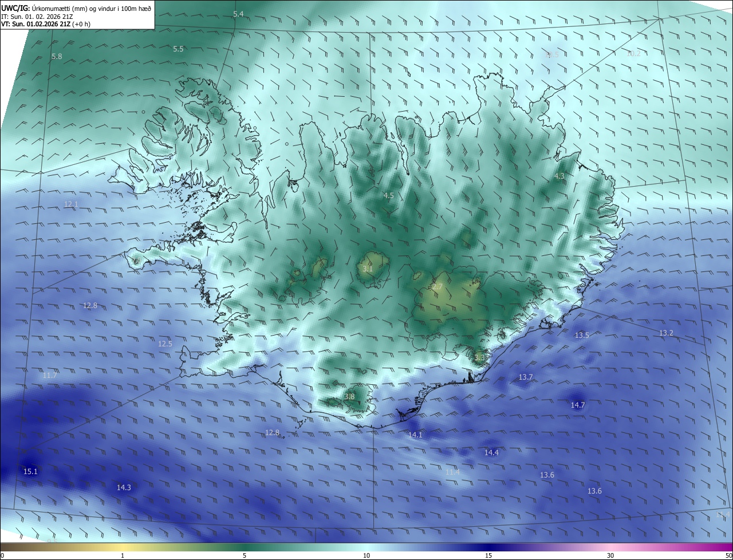Click the 10.2 value label on the map
Viewport: 733px width, 560px height.
click(x=633, y=53)
